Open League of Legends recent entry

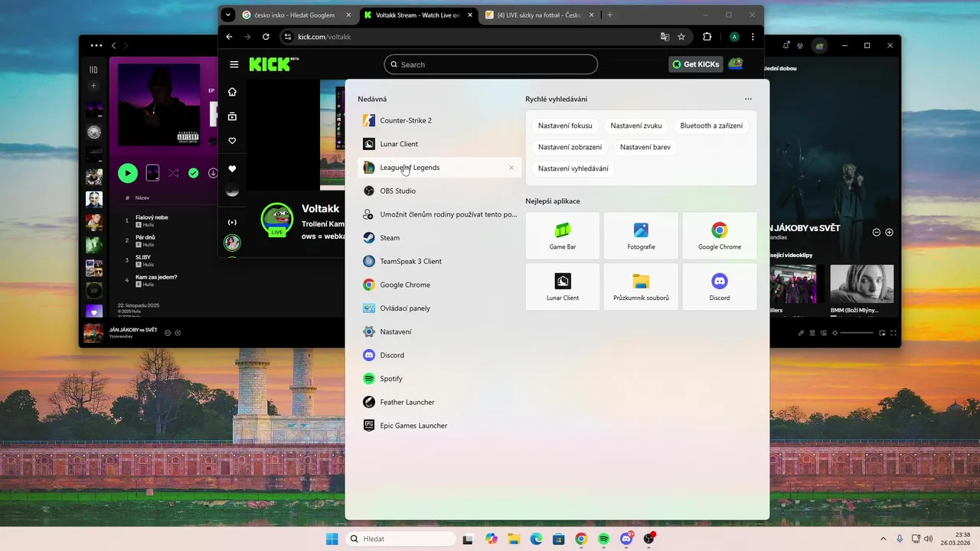click(439, 168)
